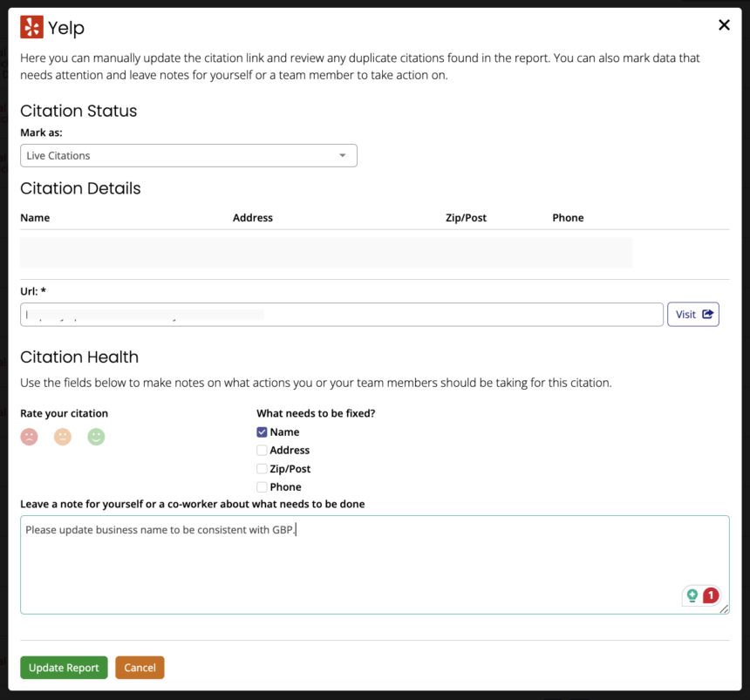Image resolution: width=750 pixels, height=700 pixels.
Task: Click the Update Report button
Action: point(64,667)
